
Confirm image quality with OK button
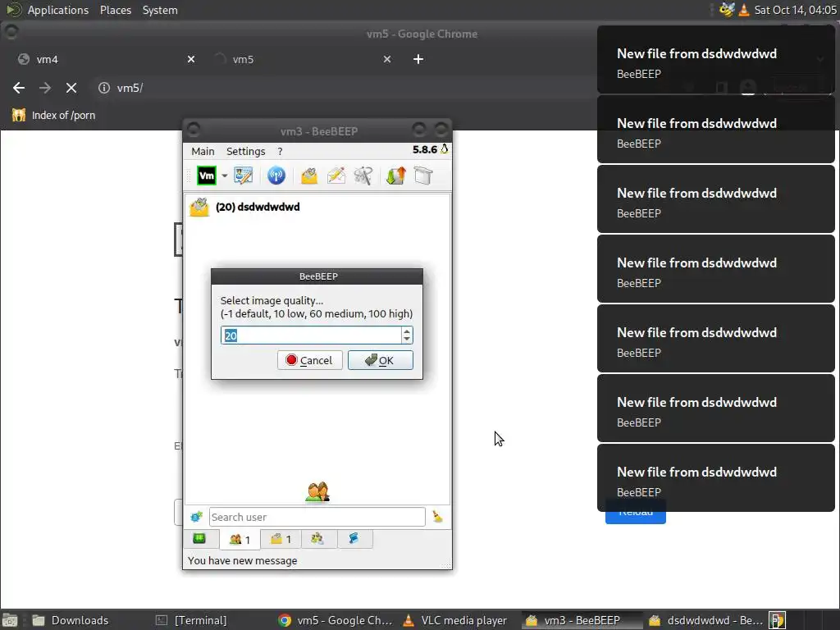click(x=381, y=360)
